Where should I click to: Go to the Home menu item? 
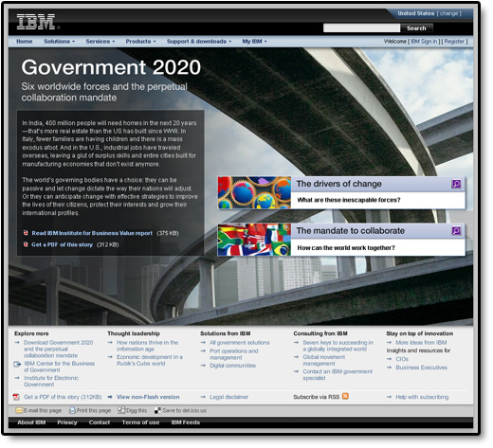25,42
